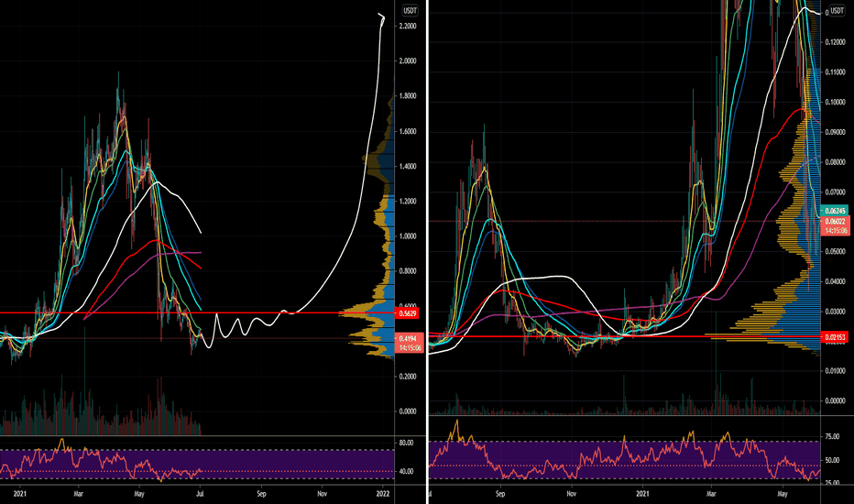Click the Jul label on the left chart time axis
The height and width of the screenshot is (504, 854).
pos(200,494)
